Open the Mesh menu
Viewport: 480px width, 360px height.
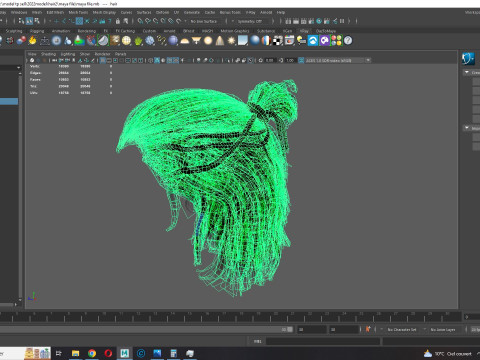(x=37, y=12)
